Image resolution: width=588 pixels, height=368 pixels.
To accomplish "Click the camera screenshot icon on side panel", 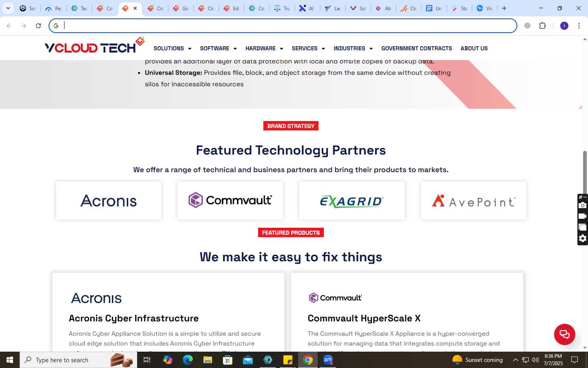I will [x=583, y=205].
